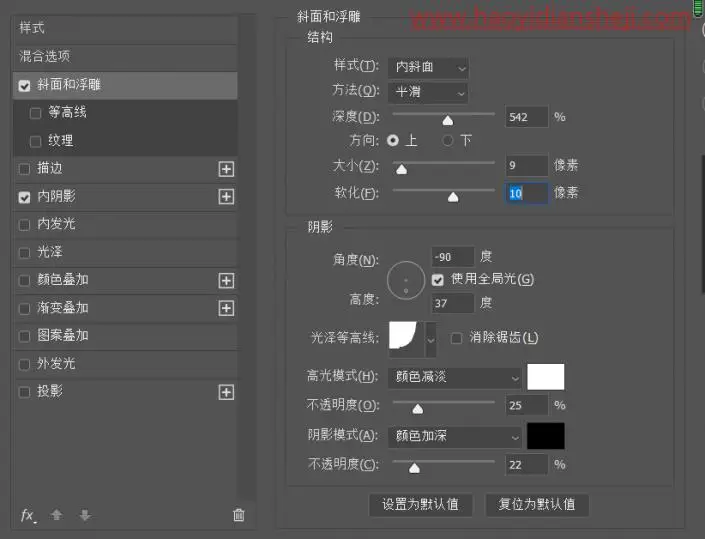
Task: Select the 纹理 sub-entry label
Action: [61, 141]
